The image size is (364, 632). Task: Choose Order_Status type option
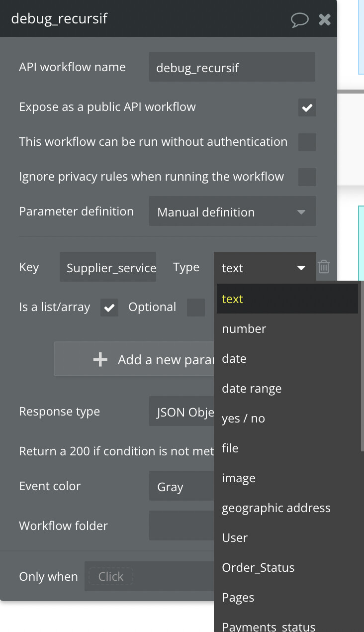coord(258,568)
